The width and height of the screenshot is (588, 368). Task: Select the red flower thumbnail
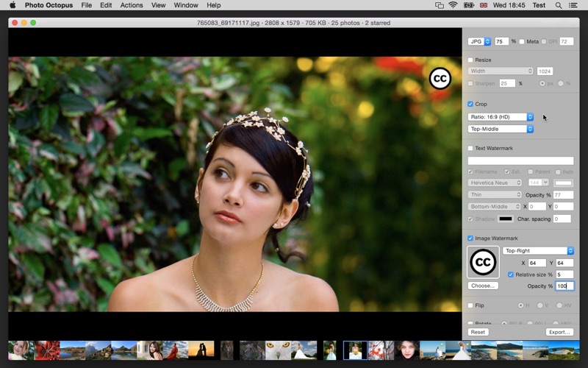coord(47,350)
